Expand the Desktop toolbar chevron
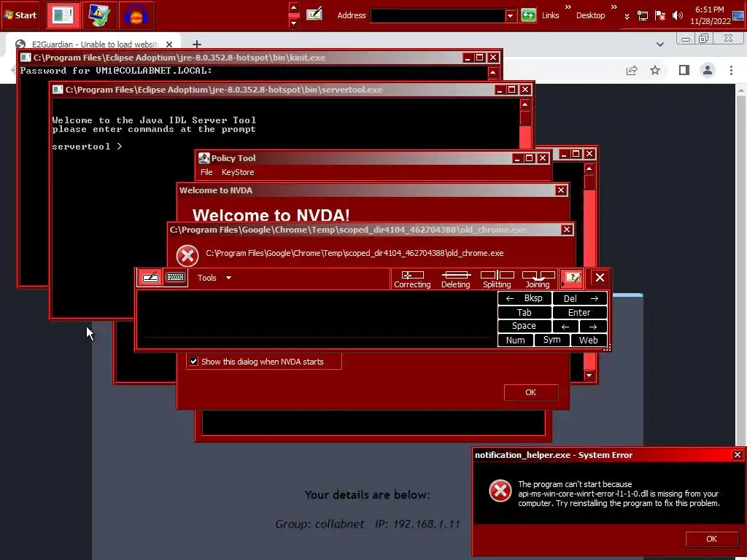This screenshot has height=560, width=747. tap(614, 7)
